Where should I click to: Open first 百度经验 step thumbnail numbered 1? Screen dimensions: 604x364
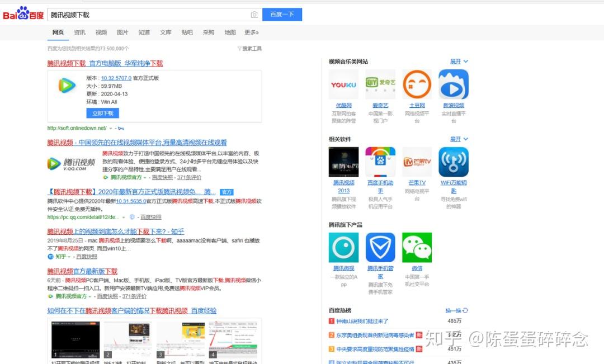(75, 340)
